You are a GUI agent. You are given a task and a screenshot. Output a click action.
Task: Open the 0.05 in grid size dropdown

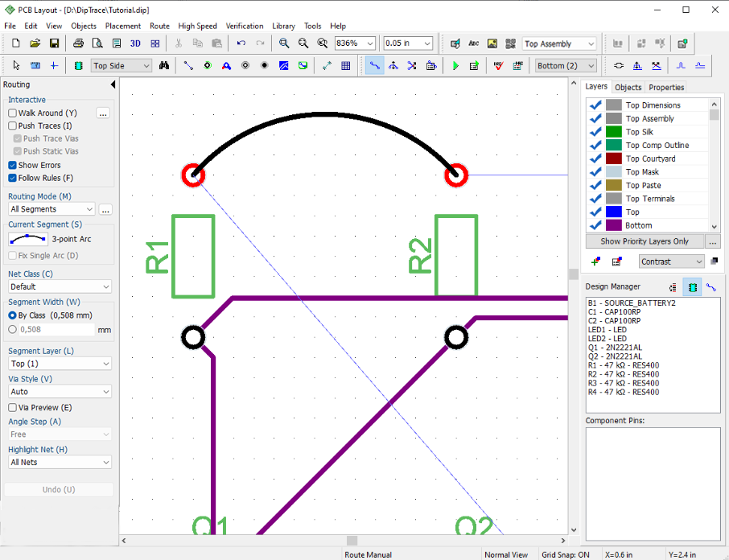coord(426,43)
